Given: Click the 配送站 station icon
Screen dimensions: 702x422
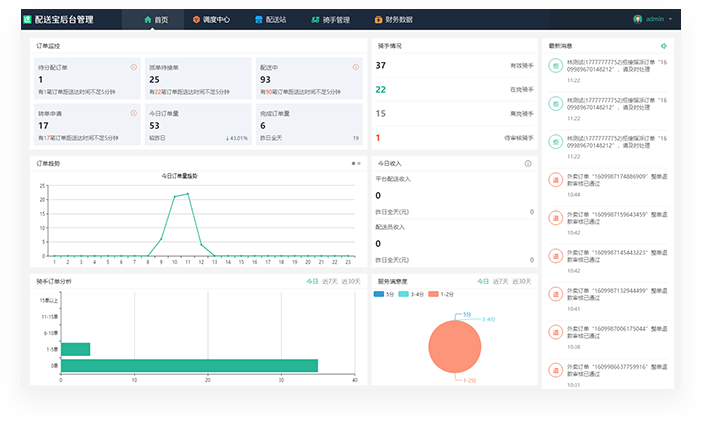Looking at the screenshot, I should coord(259,19).
